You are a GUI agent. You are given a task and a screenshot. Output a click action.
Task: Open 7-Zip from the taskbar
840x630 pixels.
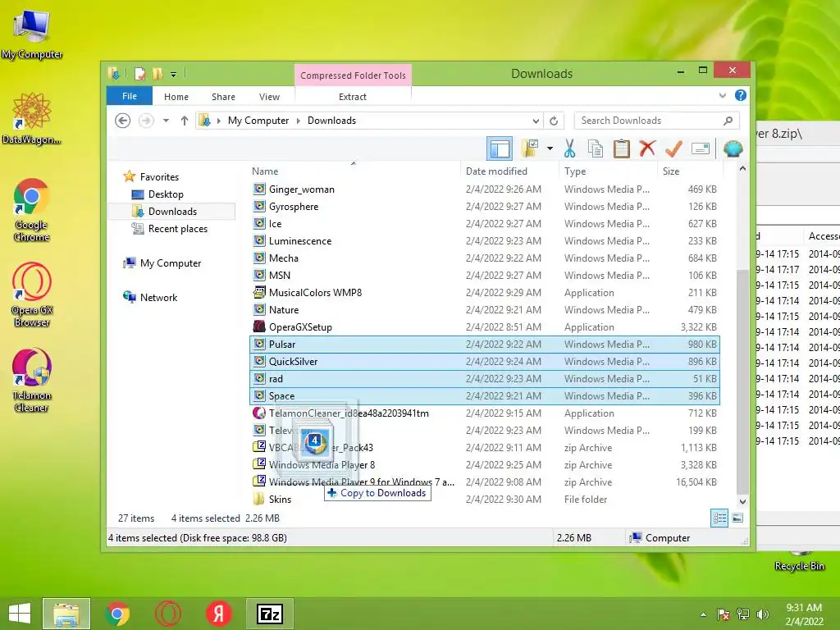270,614
